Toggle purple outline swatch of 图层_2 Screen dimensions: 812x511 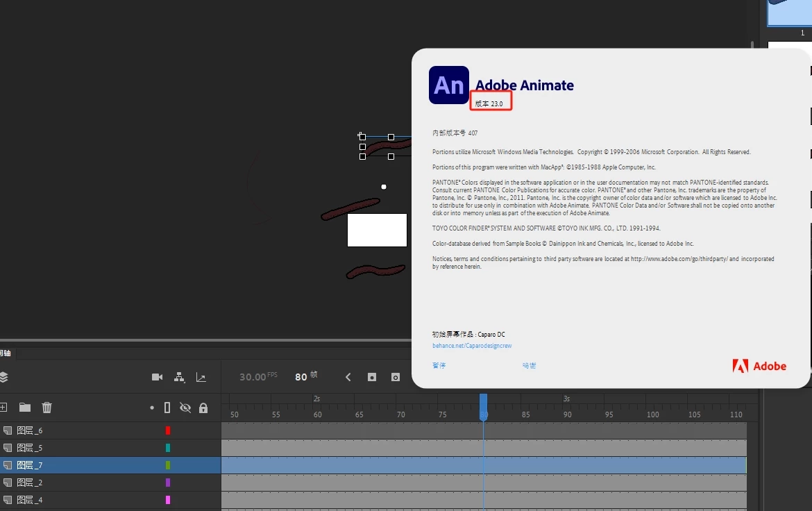168,483
